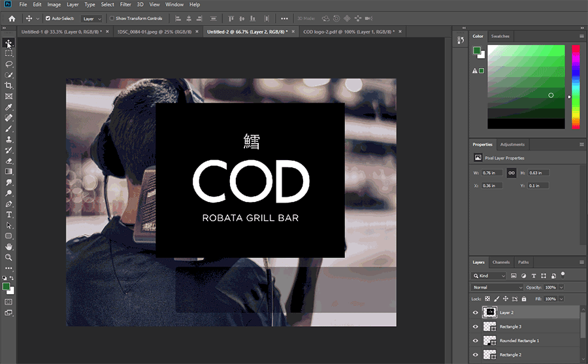The width and height of the screenshot is (588, 364).
Task: Select the Smudge tool
Action: point(8,182)
